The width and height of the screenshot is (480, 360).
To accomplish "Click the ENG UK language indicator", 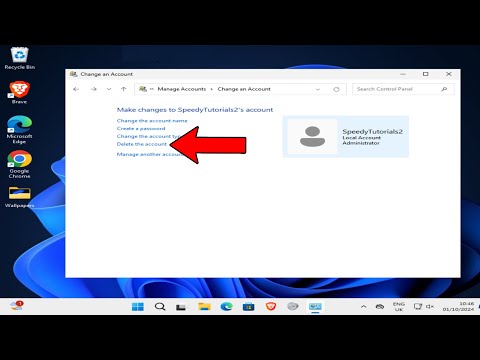I will (x=399, y=307).
